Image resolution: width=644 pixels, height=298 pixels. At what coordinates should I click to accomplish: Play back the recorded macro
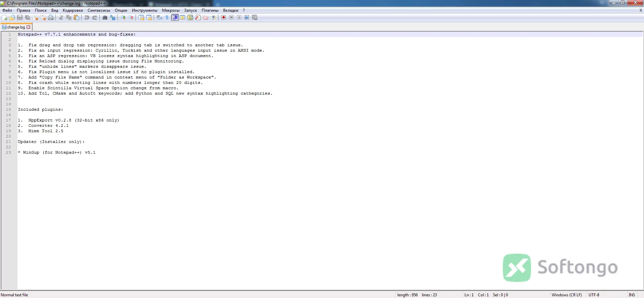click(x=239, y=17)
